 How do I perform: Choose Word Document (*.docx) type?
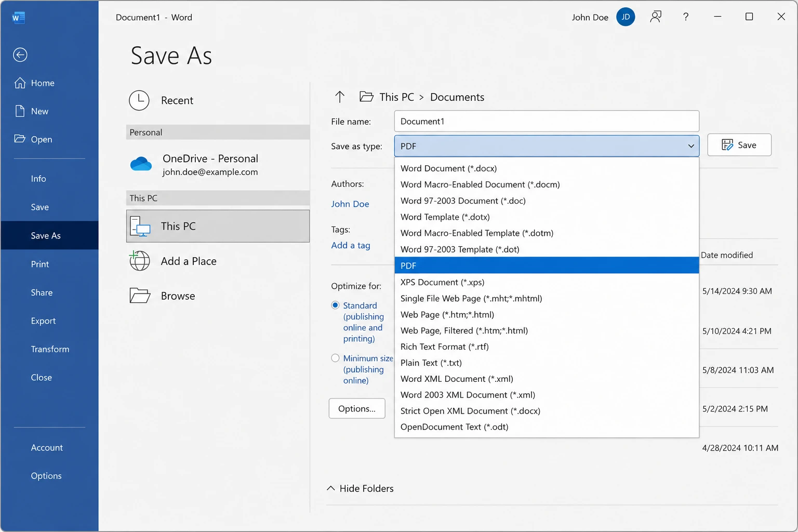tap(547, 168)
